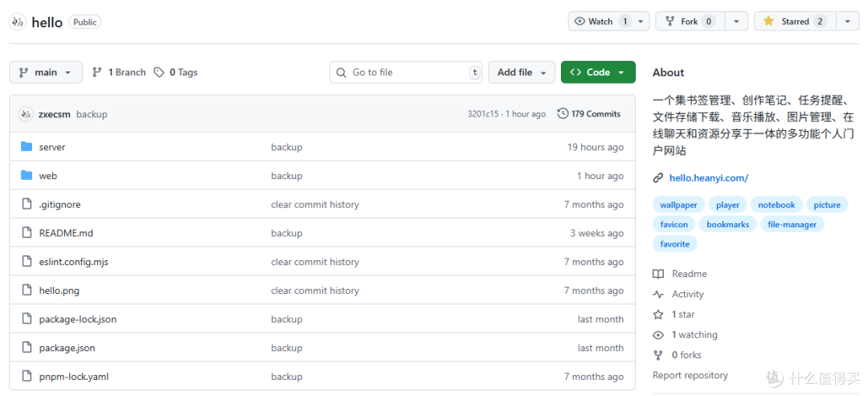Click the README.md file icon
This screenshot has width=868, height=396.
(x=27, y=233)
